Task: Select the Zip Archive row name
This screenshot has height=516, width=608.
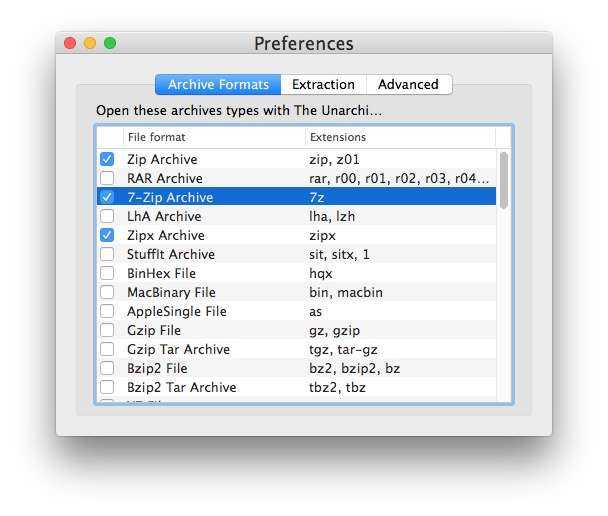Action: pos(162,159)
